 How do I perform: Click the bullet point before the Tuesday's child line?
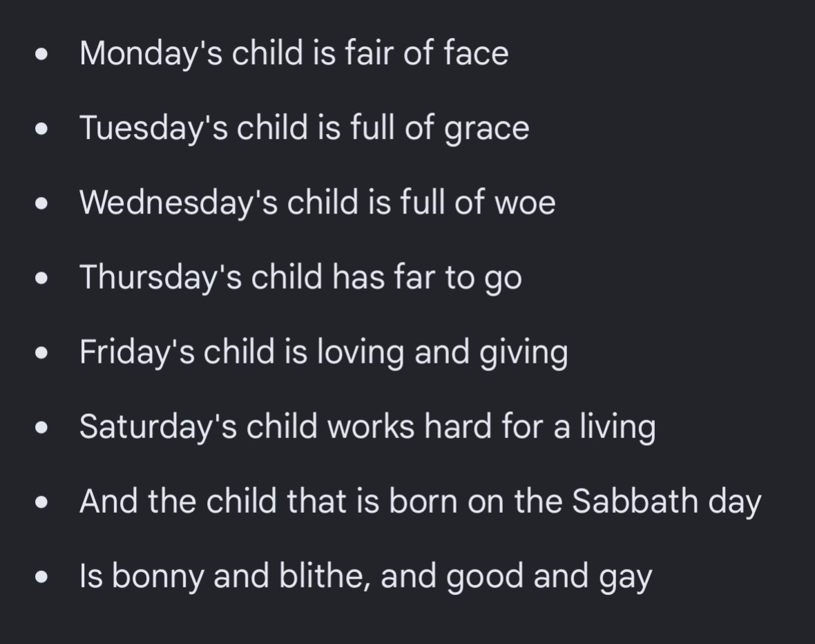41,130
